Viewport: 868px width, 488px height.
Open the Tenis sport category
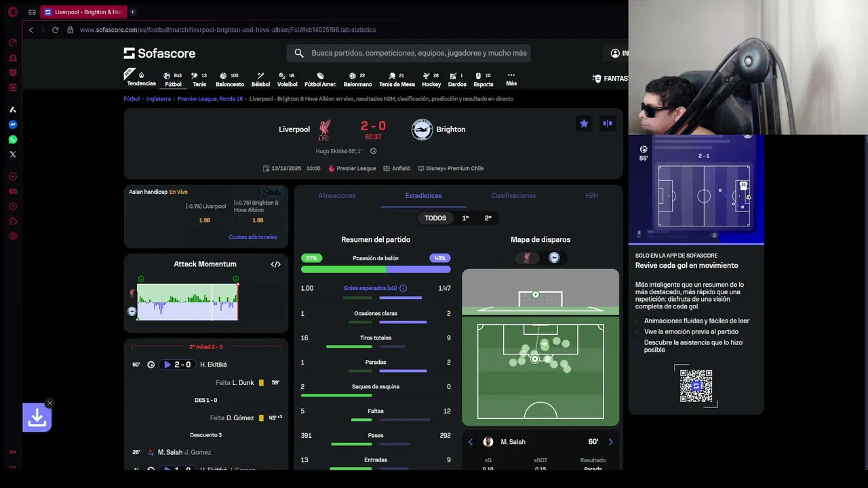pyautogui.click(x=199, y=80)
